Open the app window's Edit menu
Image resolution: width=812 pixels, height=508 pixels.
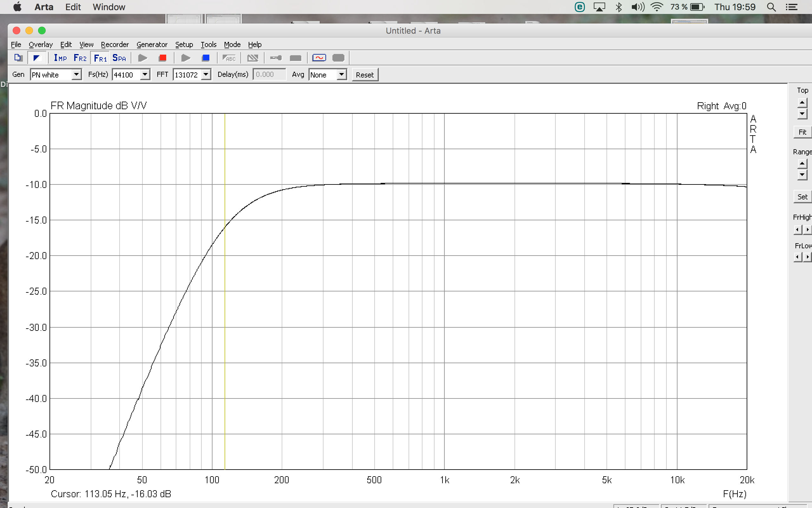66,44
